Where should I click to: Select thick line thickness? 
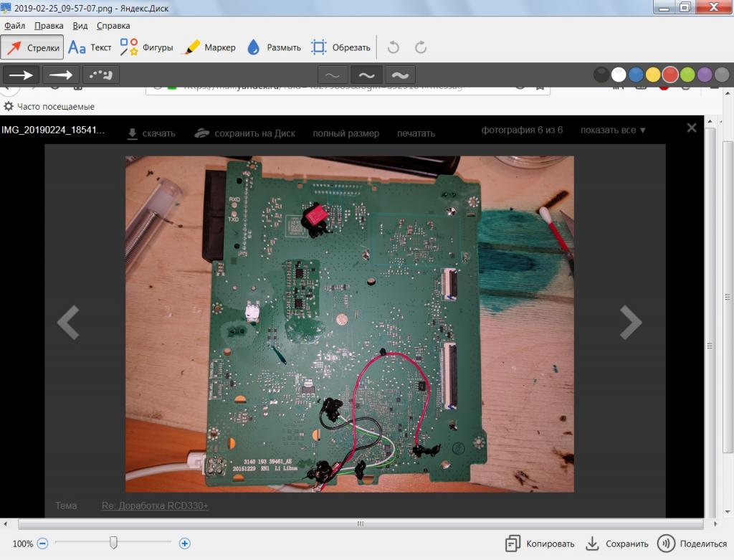tap(400, 75)
